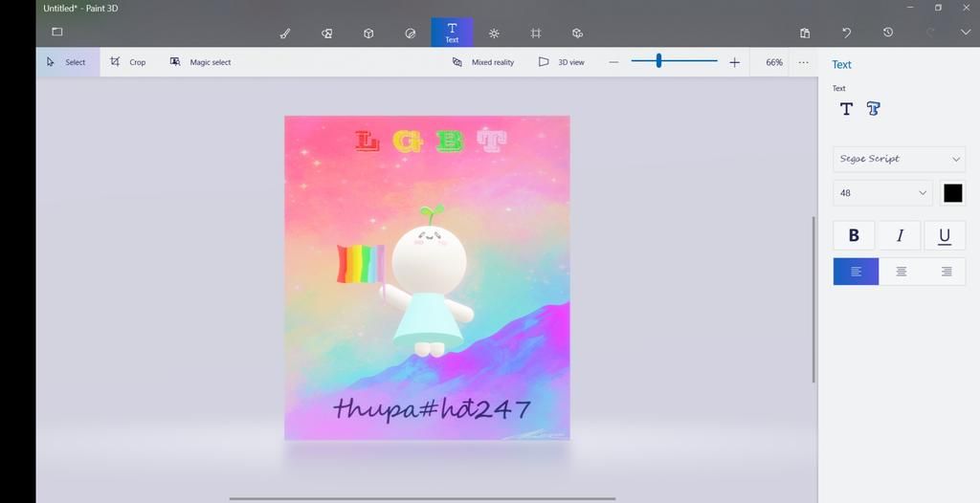Screen dimensions: 980x503
Task: Open the Canvas tool
Action: (536, 33)
